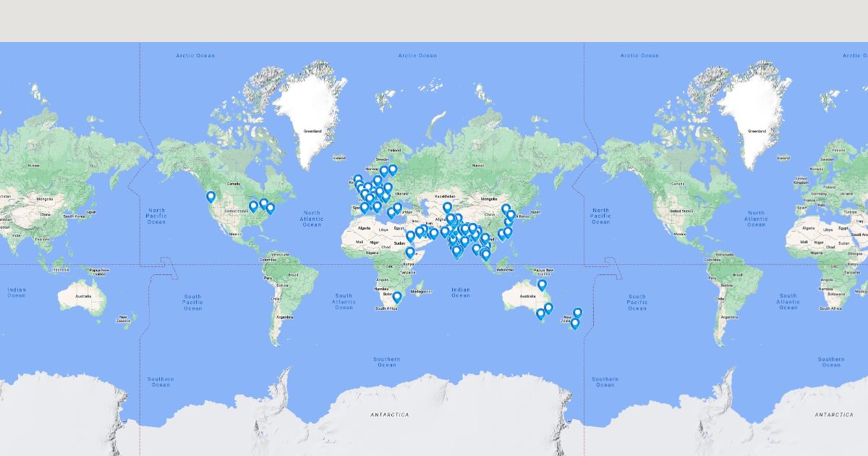Click the westernmost pin over Ireland
Screen dimensions: 868x456
click(357, 180)
